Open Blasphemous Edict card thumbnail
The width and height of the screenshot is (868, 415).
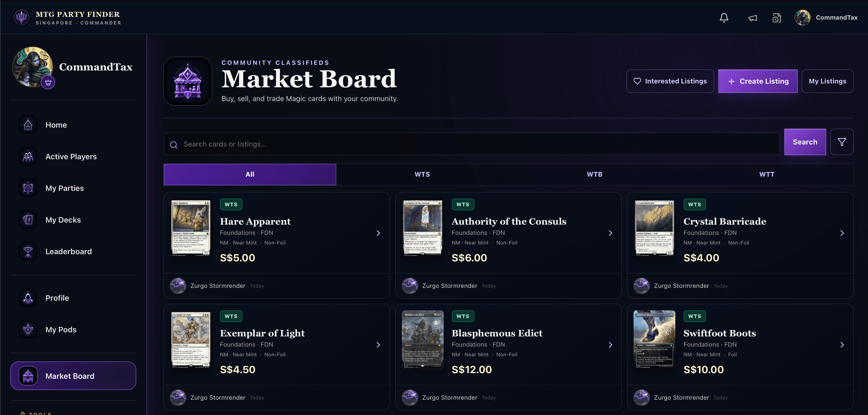click(x=423, y=339)
